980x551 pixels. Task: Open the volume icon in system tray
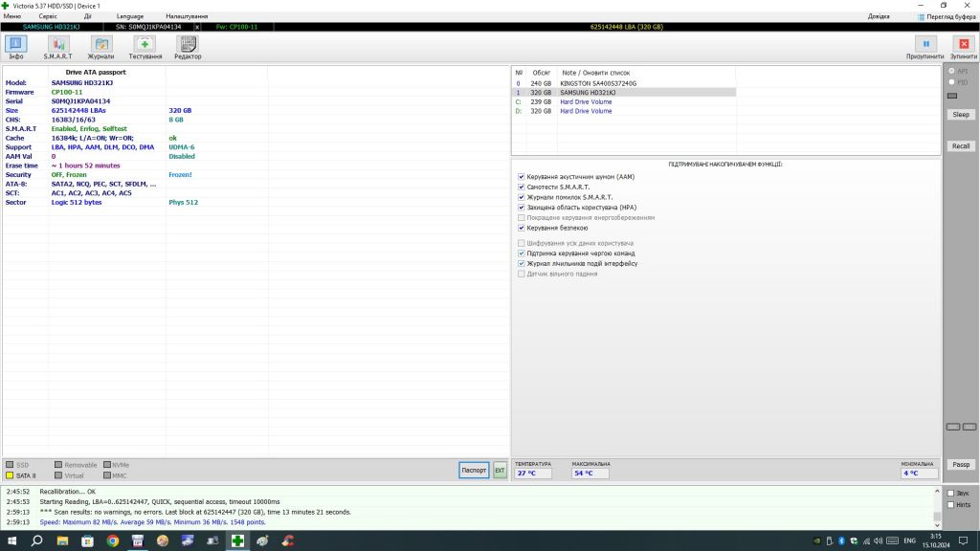click(x=879, y=541)
